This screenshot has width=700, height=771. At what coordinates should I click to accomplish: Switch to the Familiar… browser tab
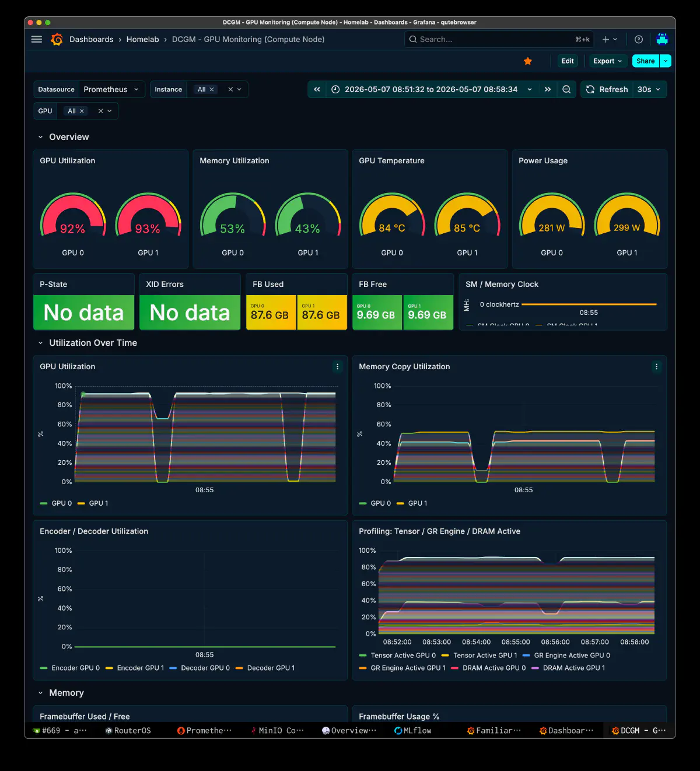(494, 730)
